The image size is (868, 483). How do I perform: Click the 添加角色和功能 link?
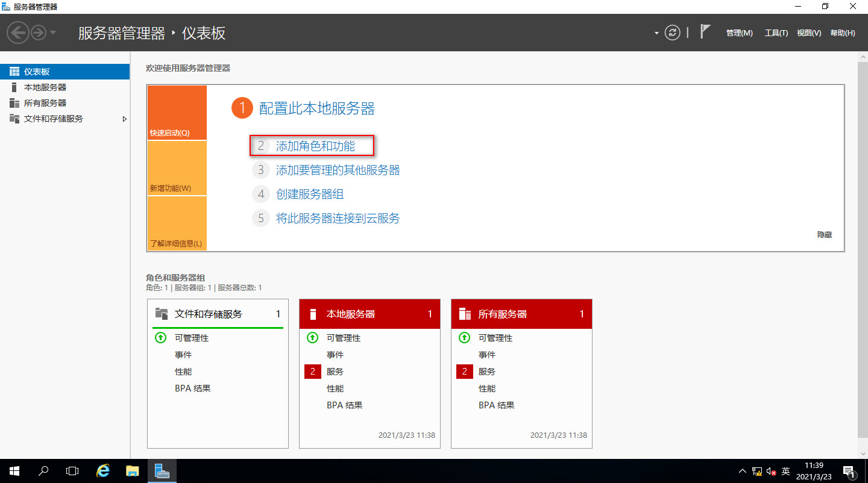(x=315, y=146)
